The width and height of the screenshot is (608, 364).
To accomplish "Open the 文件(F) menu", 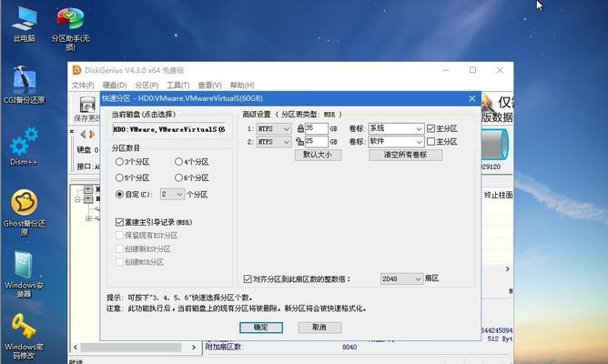I will click(x=83, y=85).
